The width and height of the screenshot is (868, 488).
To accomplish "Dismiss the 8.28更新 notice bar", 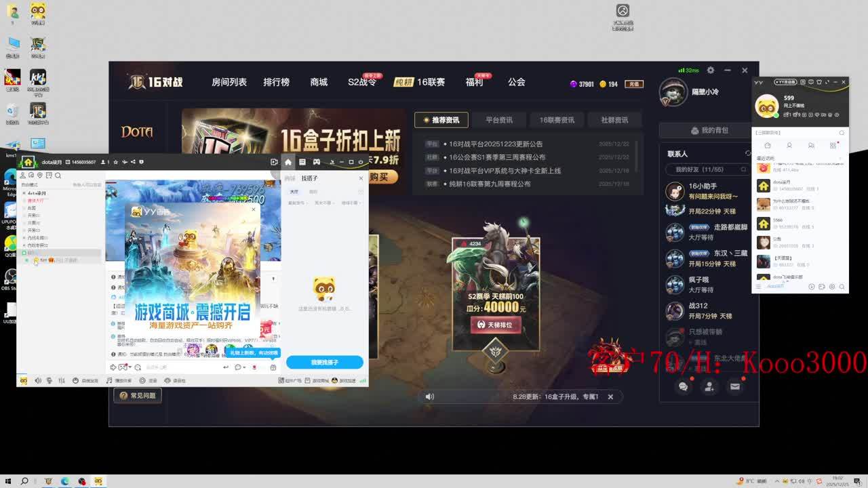I will pyautogui.click(x=610, y=396).
